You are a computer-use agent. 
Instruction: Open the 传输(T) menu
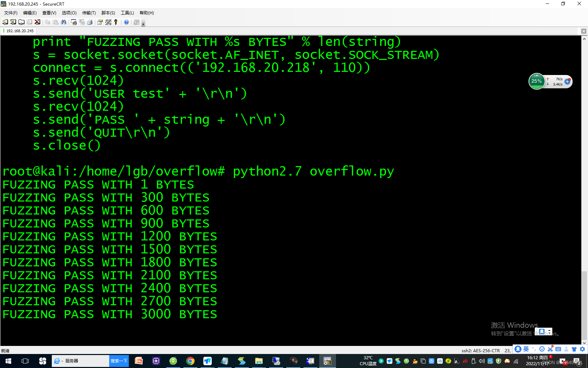tap(89, 13)
